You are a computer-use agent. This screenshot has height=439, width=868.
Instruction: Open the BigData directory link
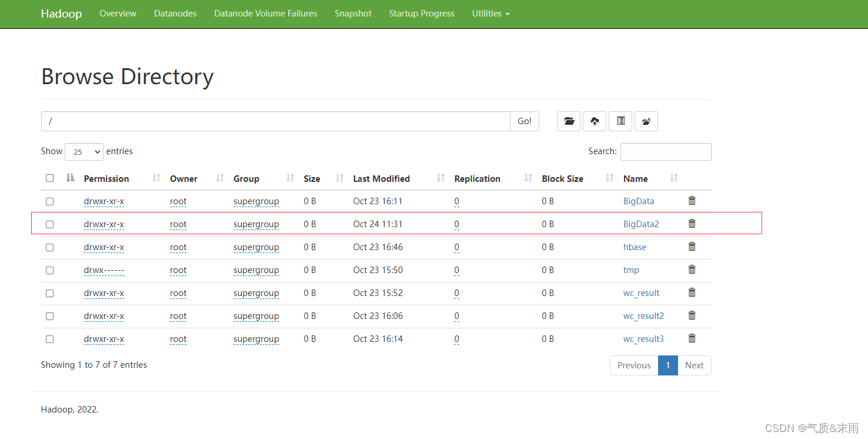[639, 201]
